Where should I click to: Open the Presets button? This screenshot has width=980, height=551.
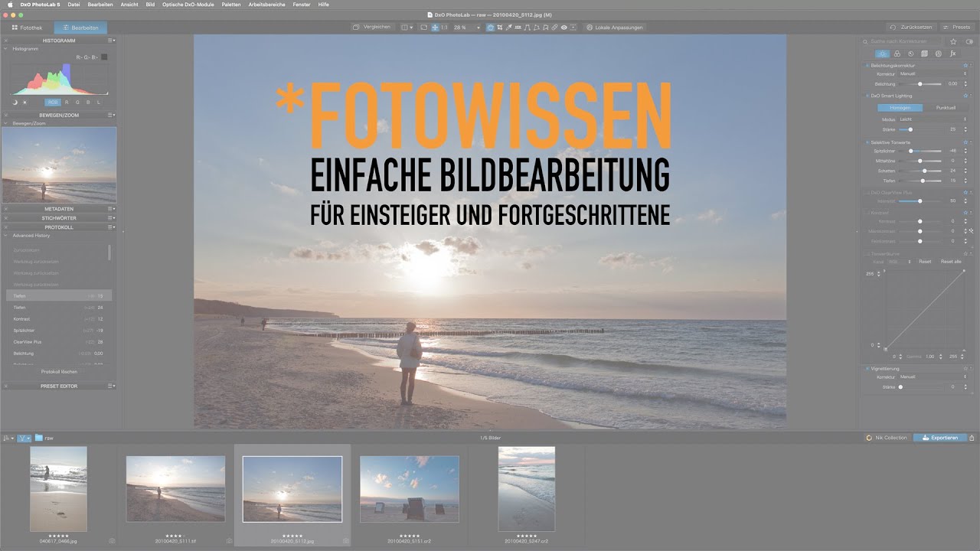[x=957, y=28]
